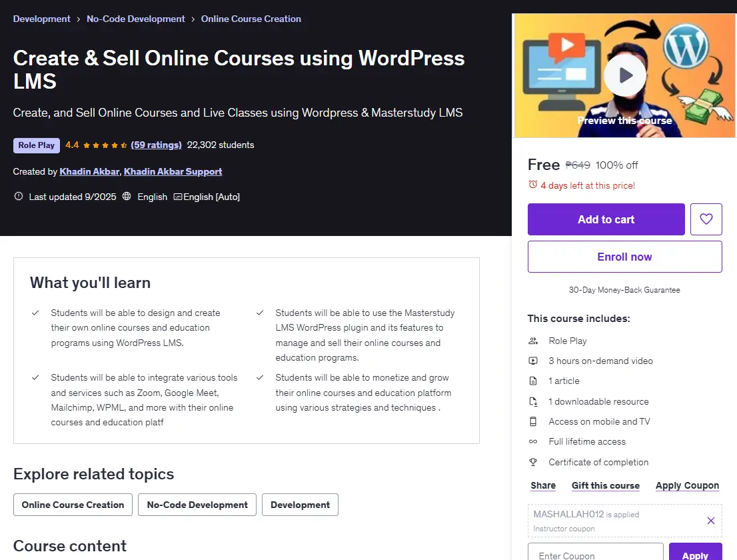Click the article document icon
The height and width of the screenshot is (560, 737).
(533, 381)
